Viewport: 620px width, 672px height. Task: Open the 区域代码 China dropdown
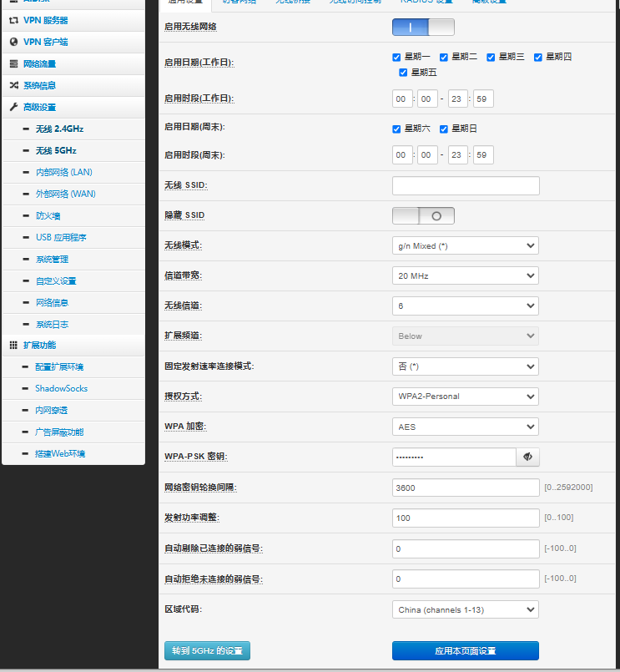coord(465,609)
